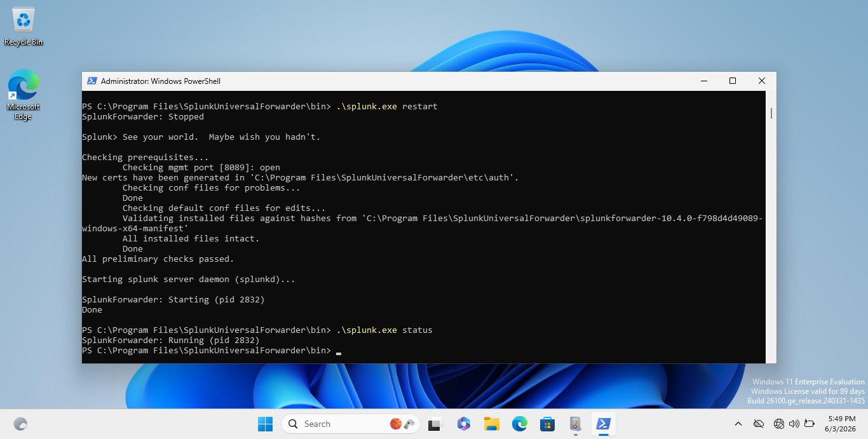This screenshot has height=439, width=868.
Task: Open the network tray icon
Action: click(779, 424)
